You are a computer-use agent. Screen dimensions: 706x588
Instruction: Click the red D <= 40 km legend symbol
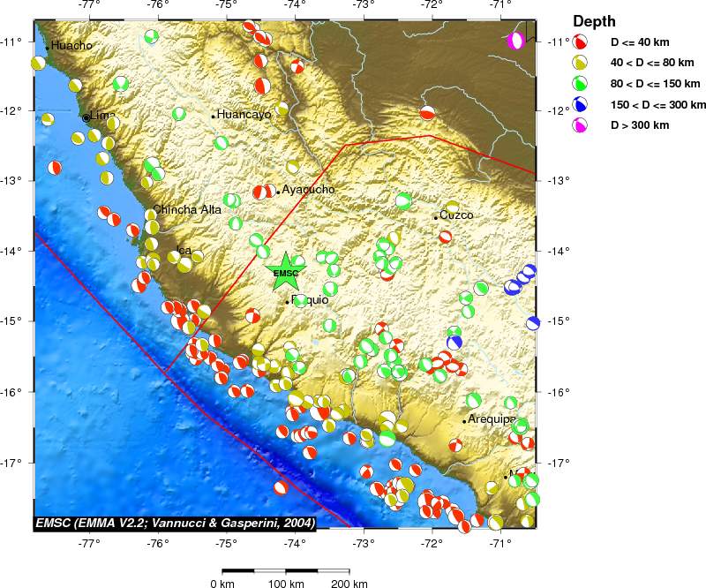581,41
